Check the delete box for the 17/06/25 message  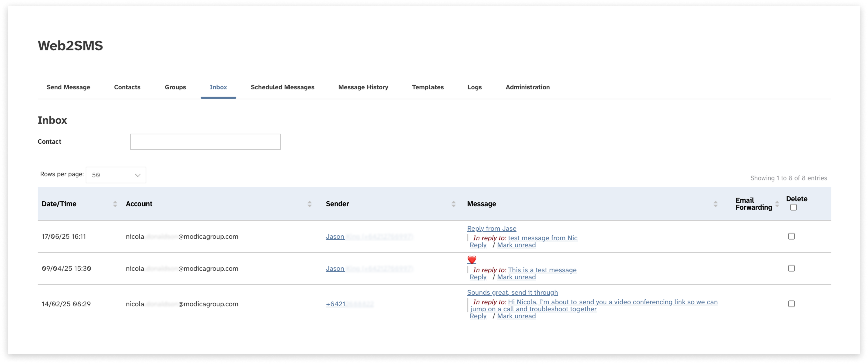tap(791, 236)
